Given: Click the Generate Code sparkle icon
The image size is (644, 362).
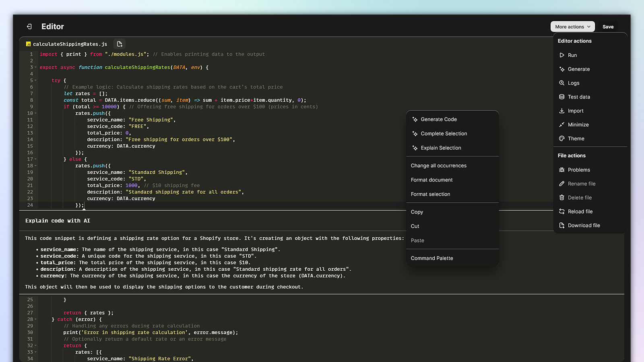Looking at the screenshot, I should [x=415, y=119].
